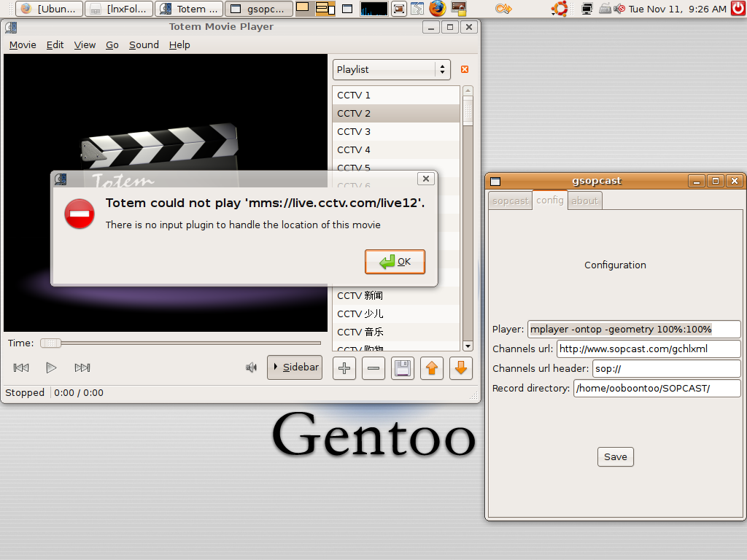Image resolution: width=747 pixels, height=560 pixels.
Task: Click the 'Configuration' heading in gsopcast
Action: coord(615,265)
